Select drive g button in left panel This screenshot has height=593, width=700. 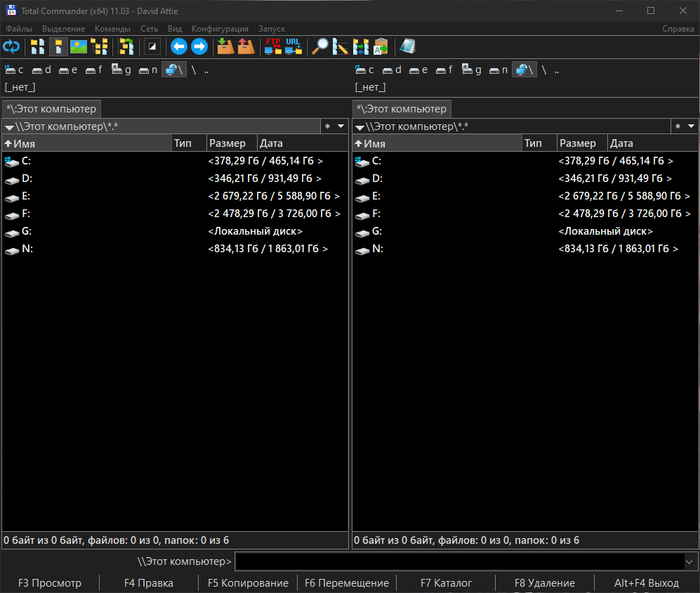tap(121, 70)
